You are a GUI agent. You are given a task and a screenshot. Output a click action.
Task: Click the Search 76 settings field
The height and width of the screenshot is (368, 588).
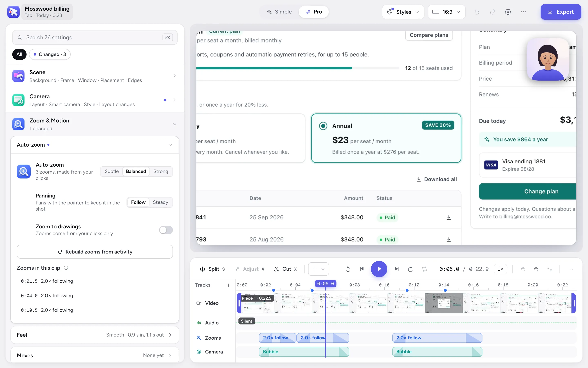click(95, 37)
